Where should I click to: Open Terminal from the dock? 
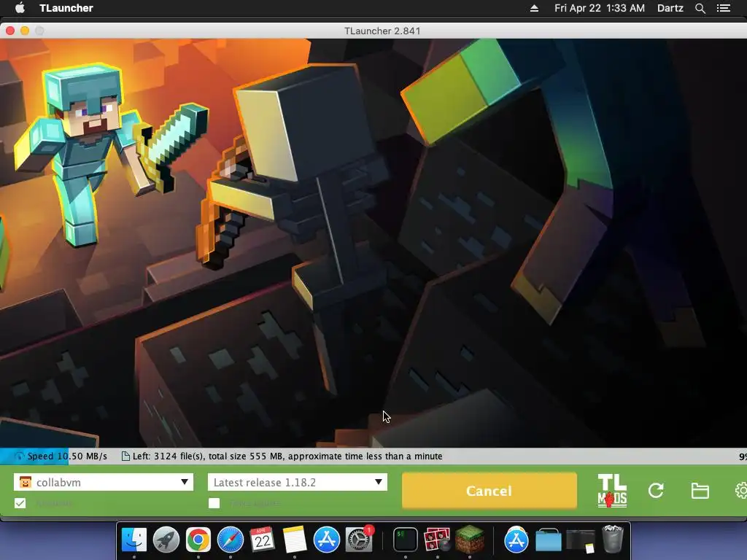click(406, 540)
